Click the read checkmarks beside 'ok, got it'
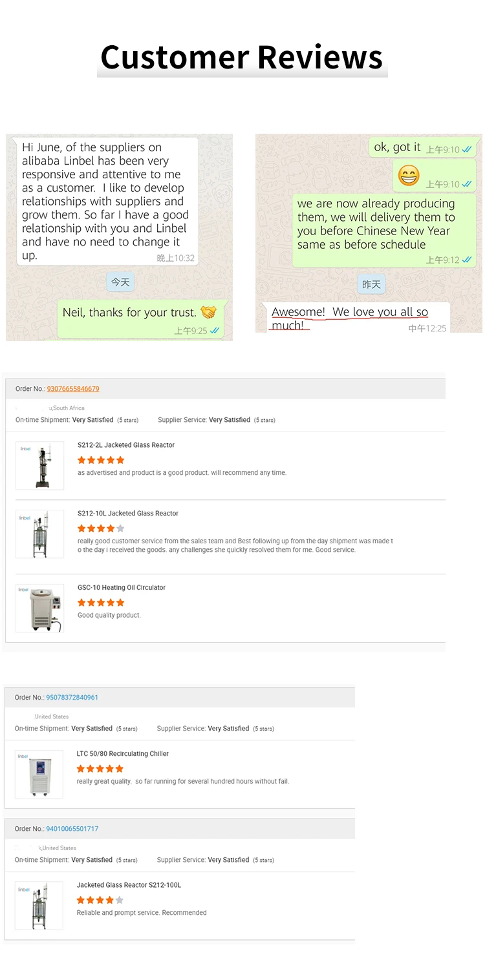 [467, 149]
